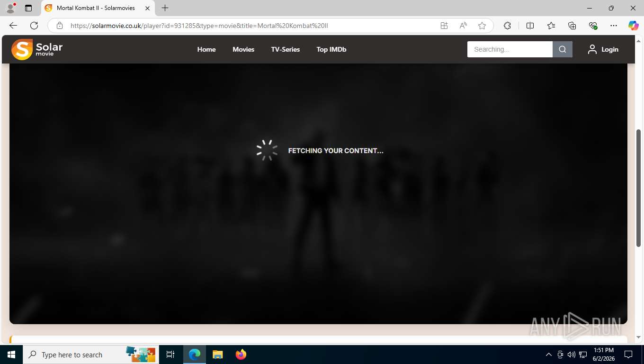Open the network tray icon
Screen dimensions: 644x364
point(583,355)
